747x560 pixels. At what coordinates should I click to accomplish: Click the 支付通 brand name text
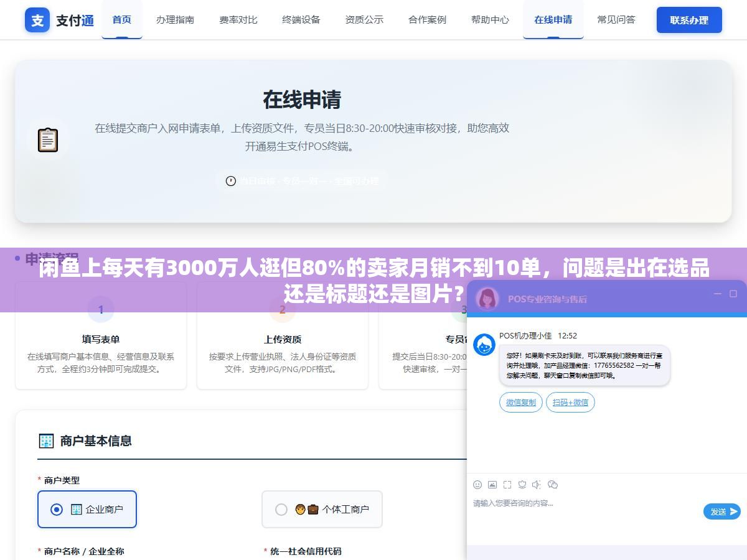pos(75,21)
